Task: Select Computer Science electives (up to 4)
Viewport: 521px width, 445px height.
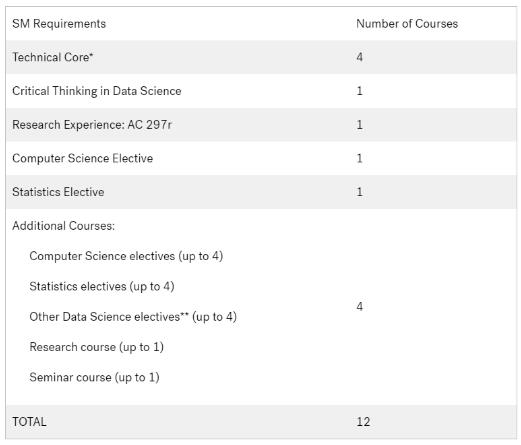Action: point(126,256)
